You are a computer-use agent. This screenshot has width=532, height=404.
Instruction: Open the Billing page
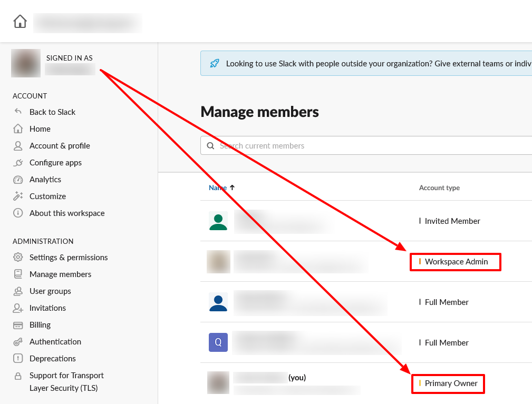[40, 324]
